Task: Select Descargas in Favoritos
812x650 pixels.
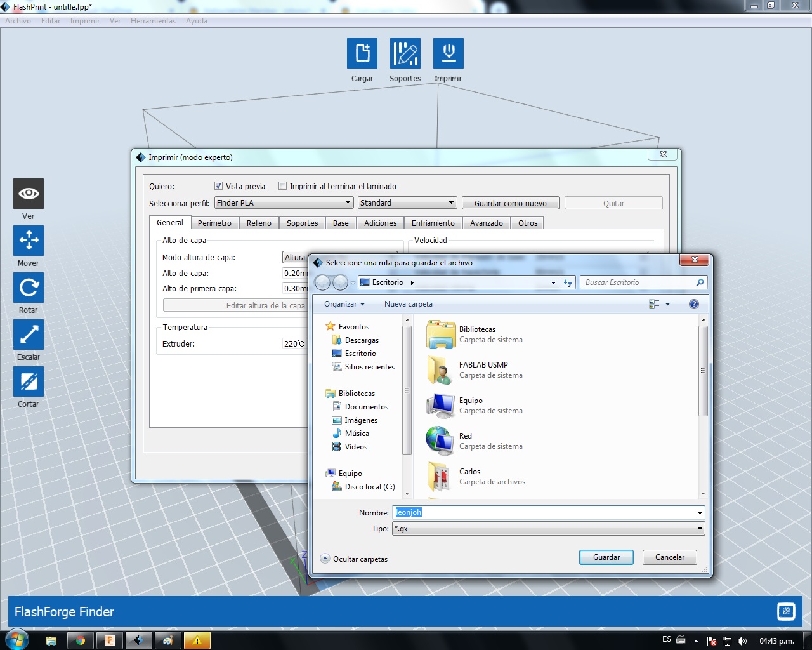Action: (355, 340)
